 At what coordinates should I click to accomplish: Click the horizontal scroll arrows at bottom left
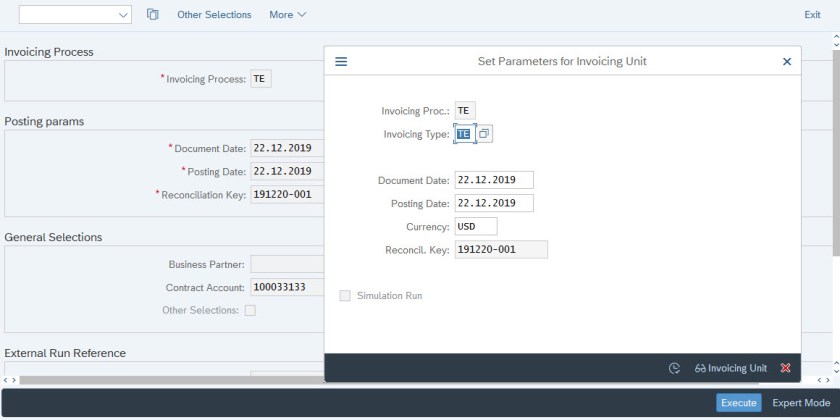(x=10, y=380)
